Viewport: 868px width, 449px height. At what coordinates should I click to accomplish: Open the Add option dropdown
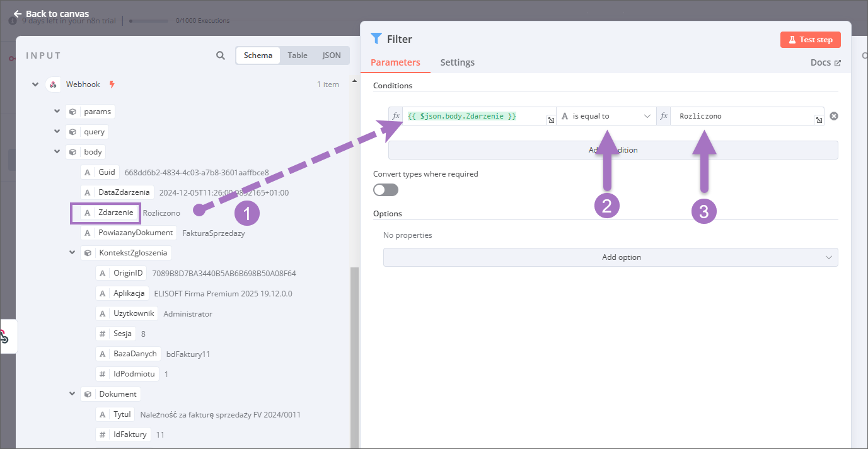pyautogui.click(x=610, y=257)
